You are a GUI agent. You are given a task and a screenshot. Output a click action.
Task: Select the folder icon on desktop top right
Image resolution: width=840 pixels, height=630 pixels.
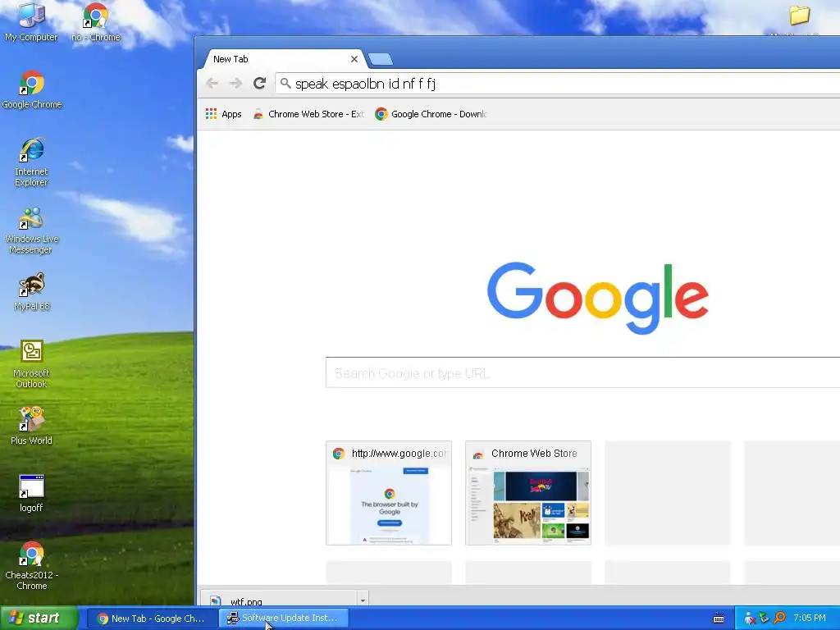coord(799,15)
